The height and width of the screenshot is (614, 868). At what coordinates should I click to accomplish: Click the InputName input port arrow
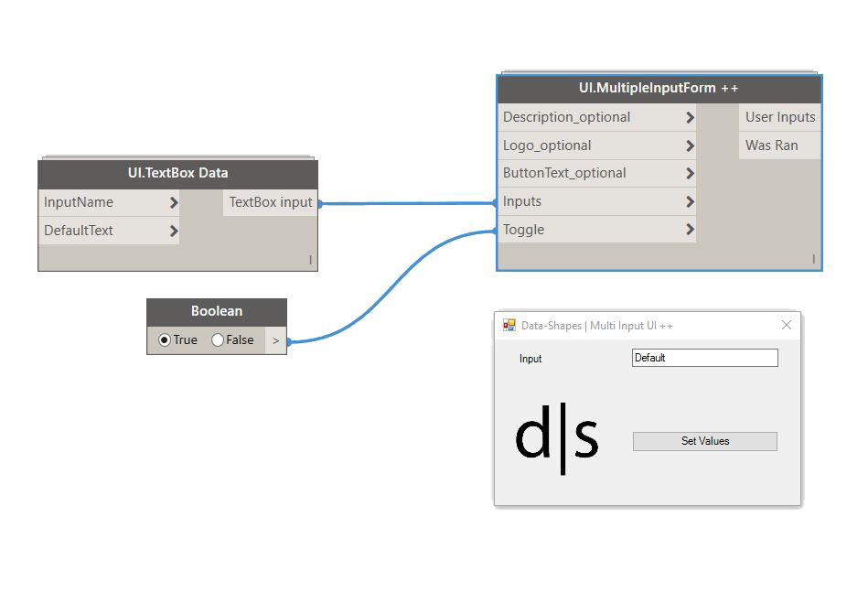[x=173, y=202]
